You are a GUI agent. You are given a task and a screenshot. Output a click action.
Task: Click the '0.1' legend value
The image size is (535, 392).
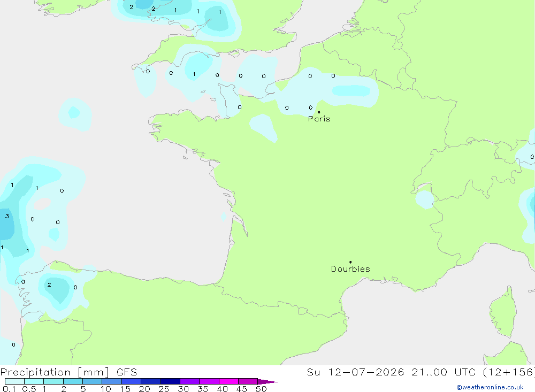click(9, 389)
